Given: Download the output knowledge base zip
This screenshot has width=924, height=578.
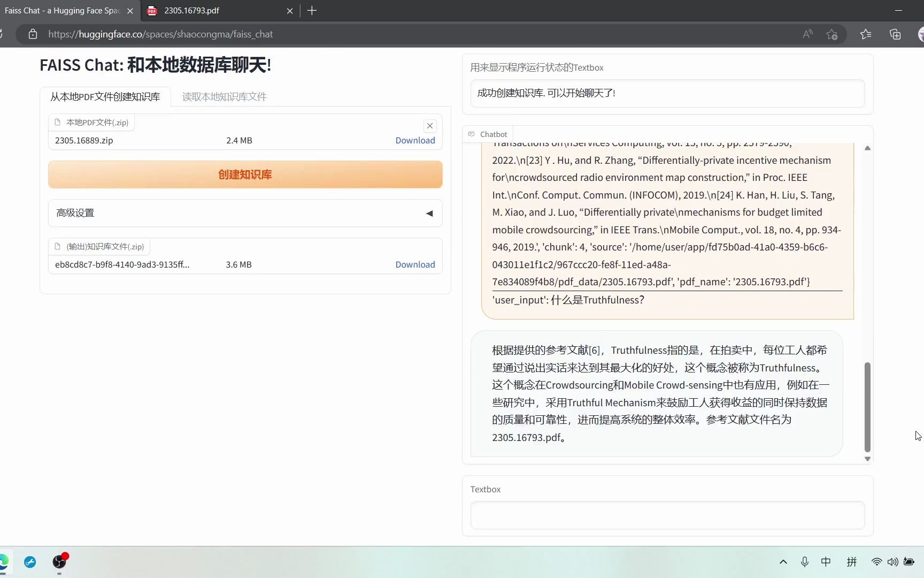Looking at the screenshot, I should (x=415, y=264).
